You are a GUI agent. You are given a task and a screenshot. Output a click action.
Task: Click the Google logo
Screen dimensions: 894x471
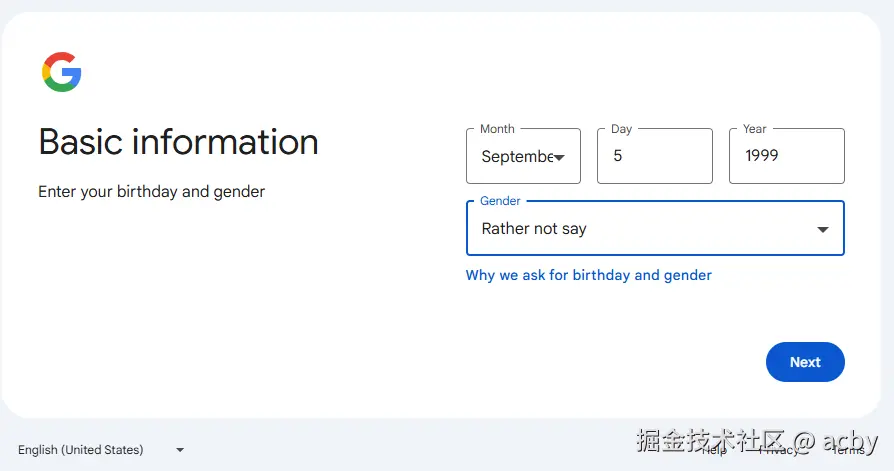click(x=61, y=72)
